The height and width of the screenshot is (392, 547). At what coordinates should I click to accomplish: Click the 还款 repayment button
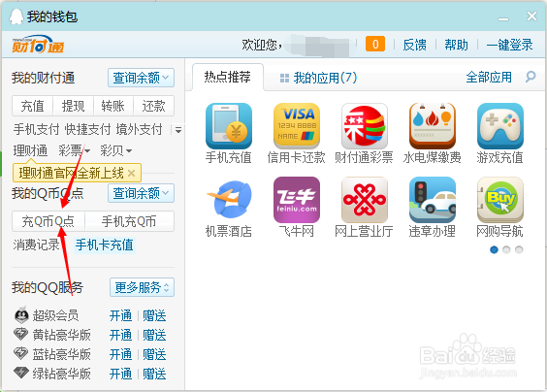(153, 106)
